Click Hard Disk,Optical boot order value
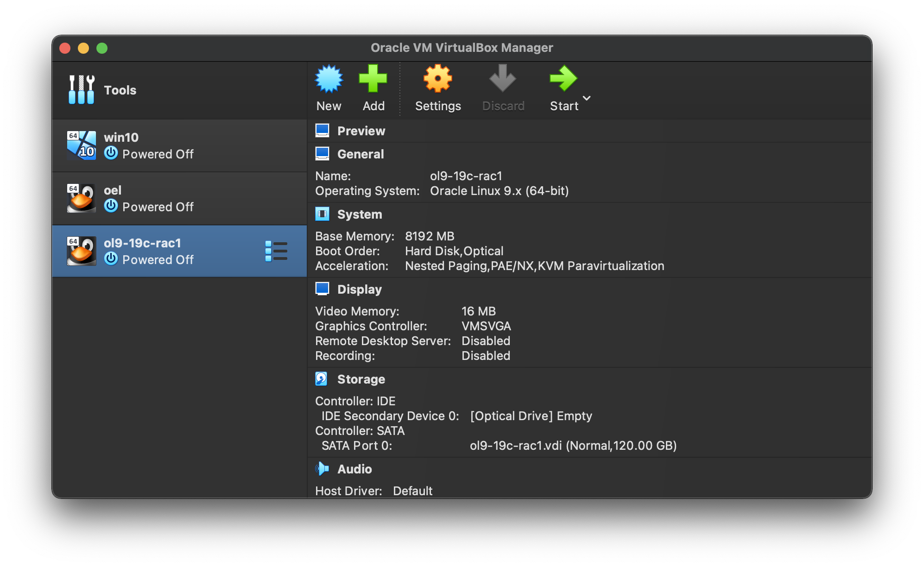Image resolution: width=924 pixels, height=567 pixels. point(454,251)
